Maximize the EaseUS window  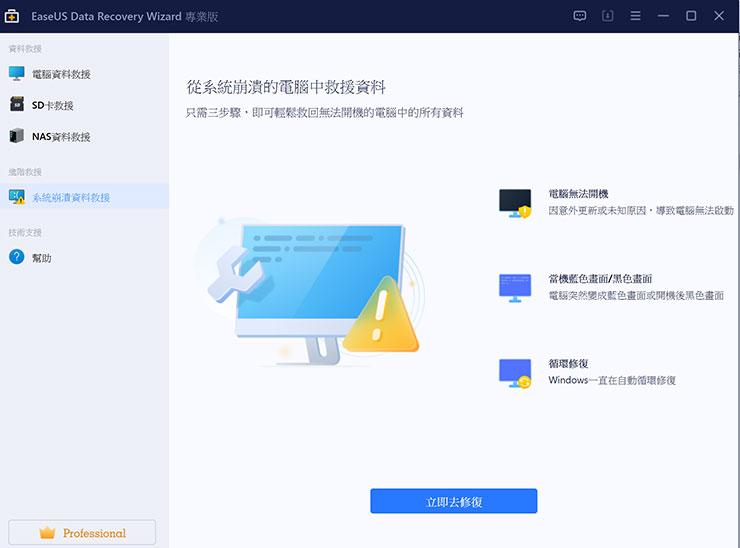[x=691, y=16]
